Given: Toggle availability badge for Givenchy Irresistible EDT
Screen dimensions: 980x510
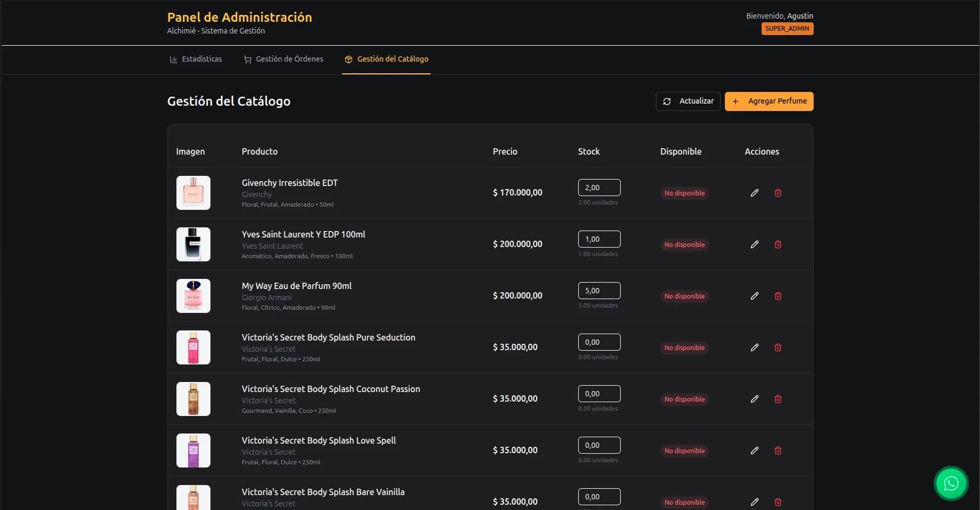Looking at the screenshot, I should click(685, 193).
